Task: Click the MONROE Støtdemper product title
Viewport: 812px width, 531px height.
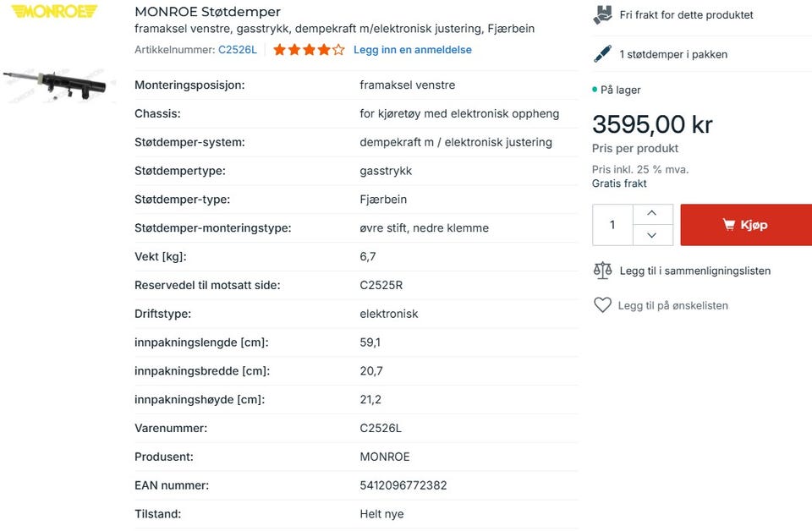Action: (208, 12)
